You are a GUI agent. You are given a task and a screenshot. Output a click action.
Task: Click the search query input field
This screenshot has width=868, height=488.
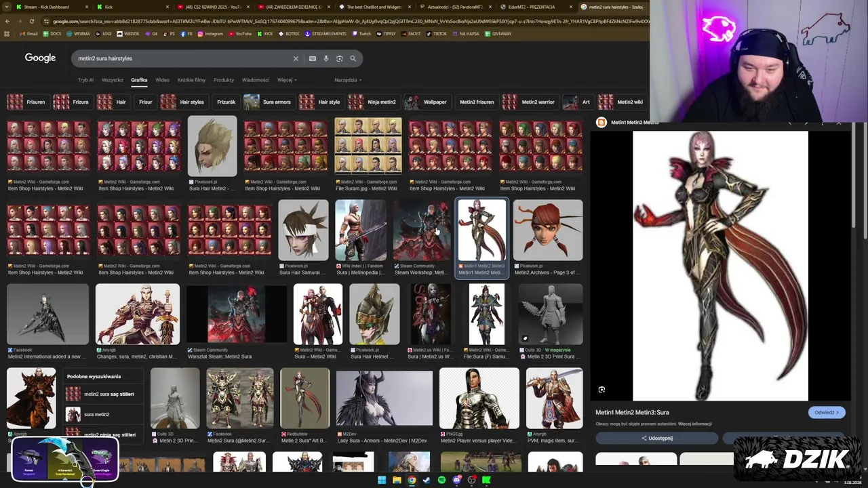click(183, 59)
